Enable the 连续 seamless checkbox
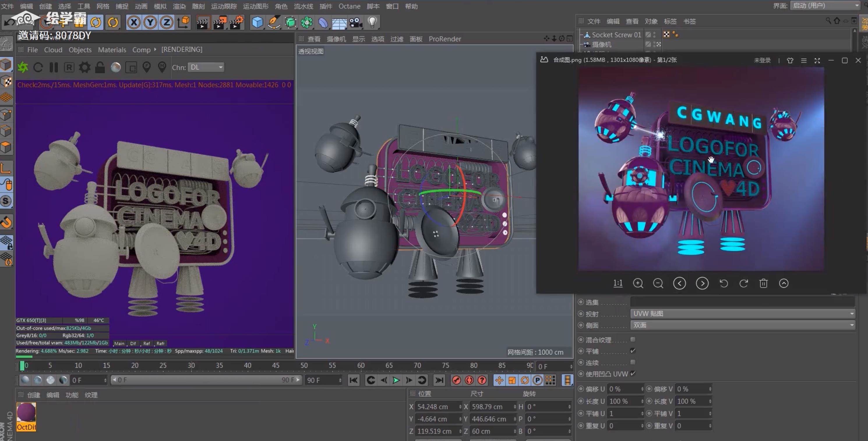This screenshot has width=868, height=441. pos(633,362)
